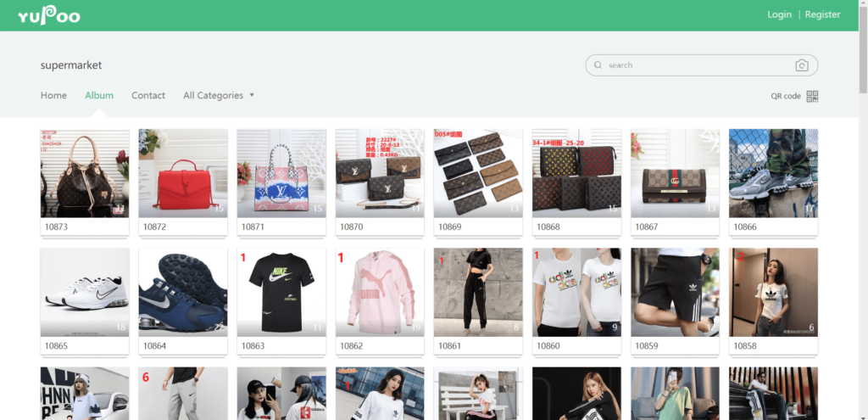Click album title 10873
868x420 pixels.
coord(56,227)
